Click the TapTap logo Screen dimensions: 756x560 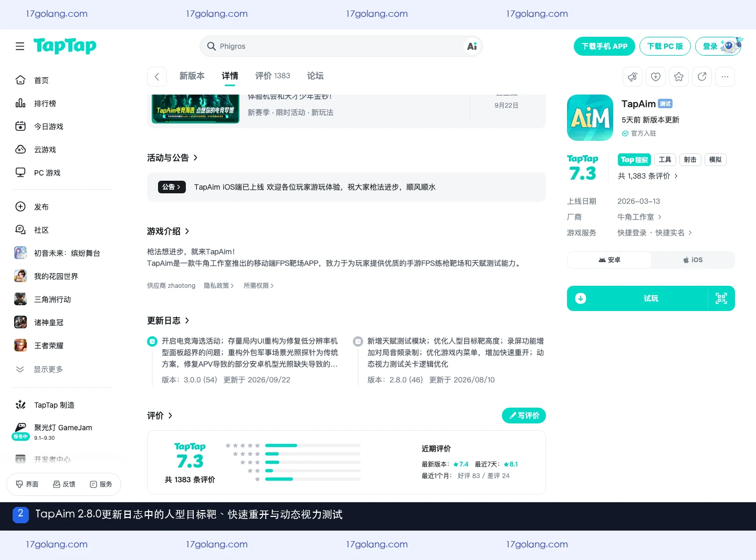(65, 46)
